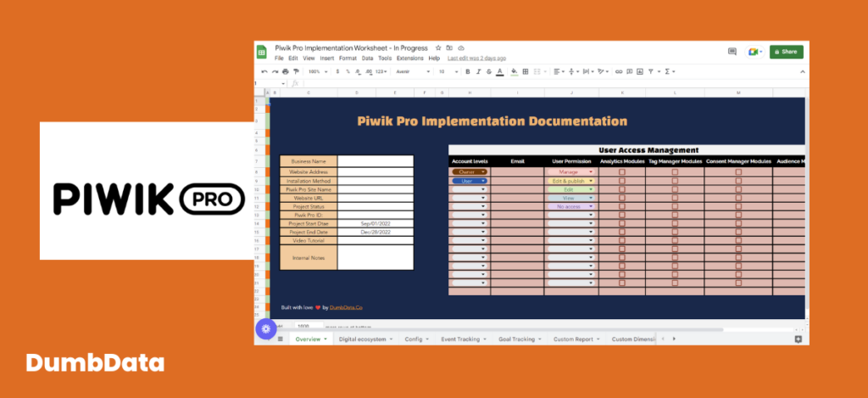Image resolution: width=868 pixels, height=398 pixels.
Task: Check the Analytics Modules box for Owner
Action: pyautogui.click(x=621, y=172)
